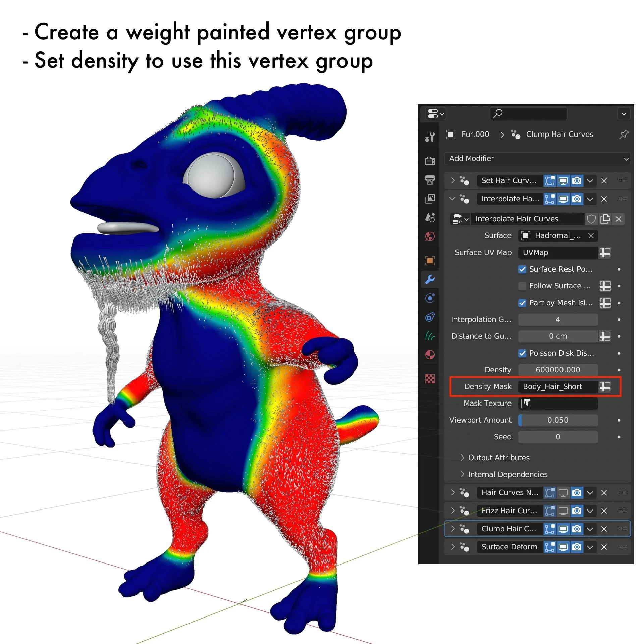
Task: Click the Fur.000 breadcrumb item
Action: (x=475, y=134)
